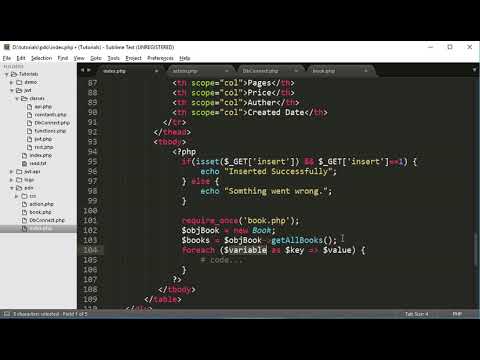Click the jwt-api folder icon
This screenshot has height=360, width=480.
pos(19,172)
